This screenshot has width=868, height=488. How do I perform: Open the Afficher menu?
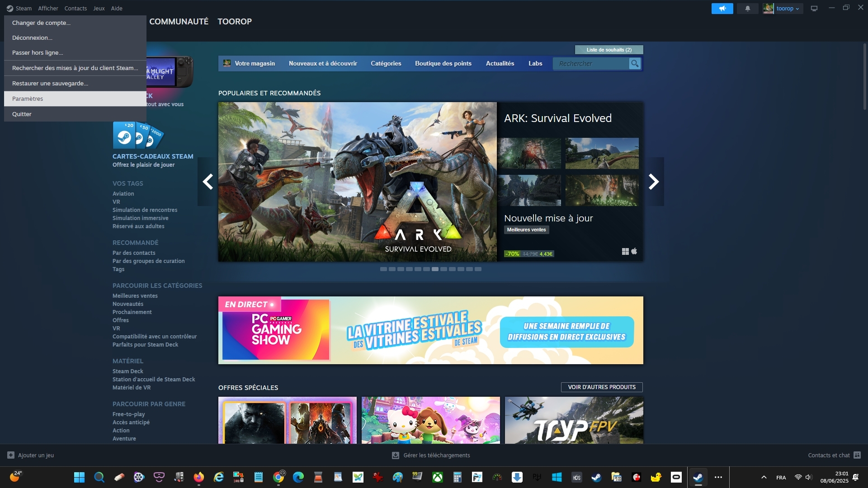48,9
